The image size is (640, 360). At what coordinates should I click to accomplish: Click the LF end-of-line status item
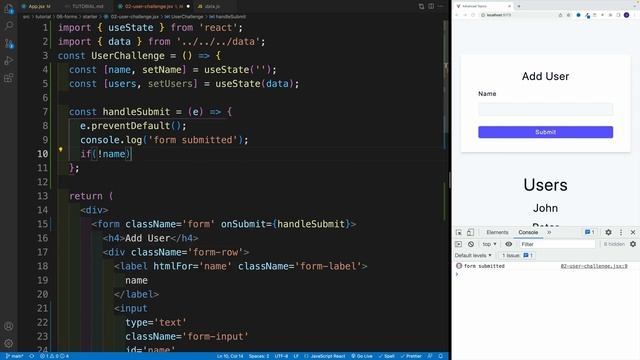click(x=296, y=356)
